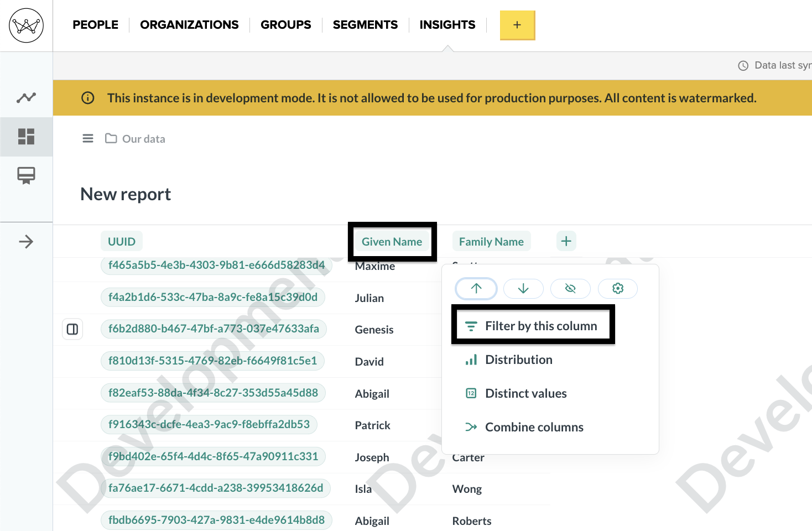Viewport: 812px width, 531px height.
Task: Click the given name Julian
Action: point(369,298)
